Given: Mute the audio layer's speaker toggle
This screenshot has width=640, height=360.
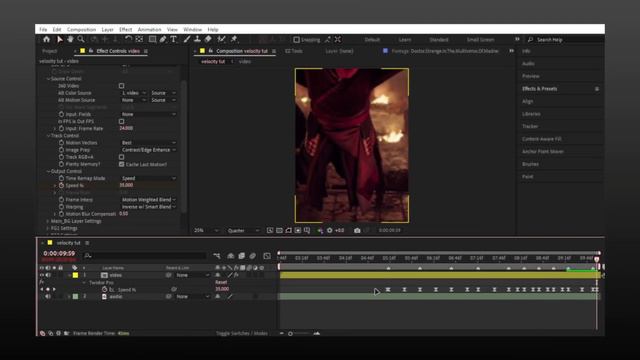Looking at the screenshot, I should pyautogui.click(x=48, y=297).
